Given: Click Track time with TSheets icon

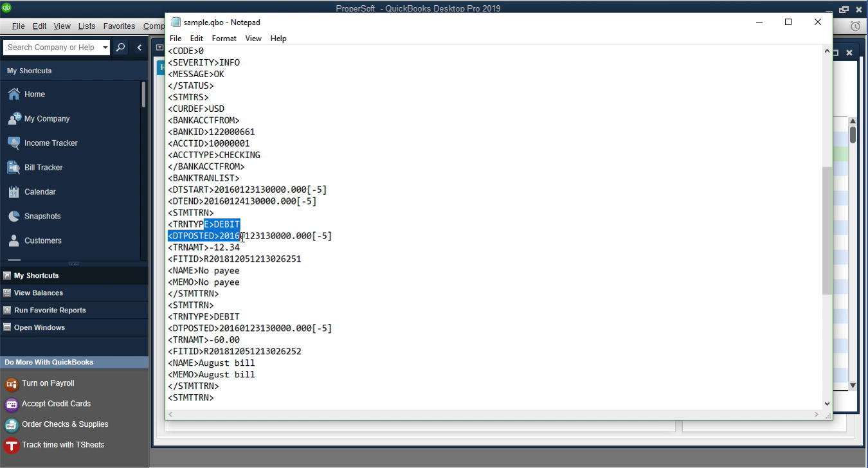Looking at the screenshot, I should click(x=11, y=446).
